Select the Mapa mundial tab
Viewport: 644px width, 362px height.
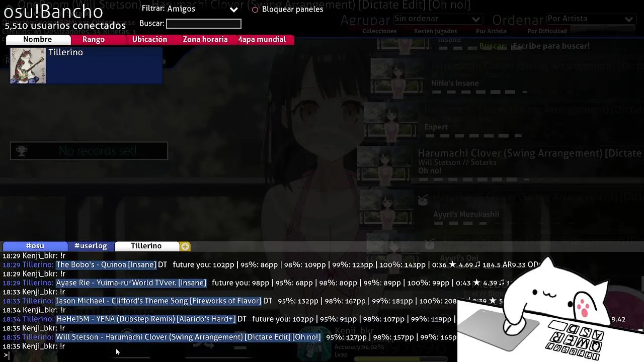[263, 39]
